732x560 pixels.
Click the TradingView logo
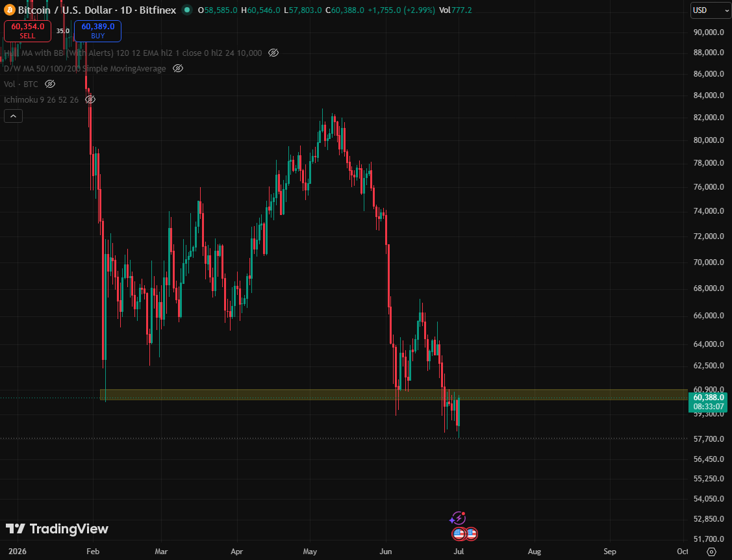57,529
